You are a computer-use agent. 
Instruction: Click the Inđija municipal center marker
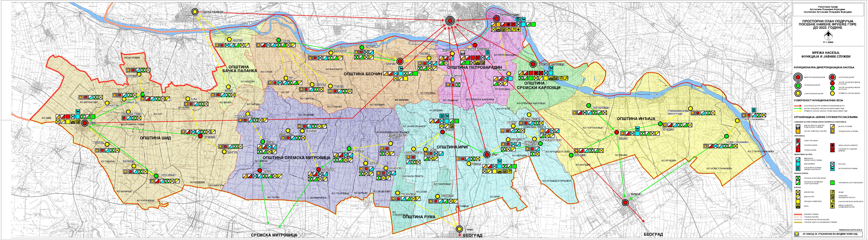[625, 203]
